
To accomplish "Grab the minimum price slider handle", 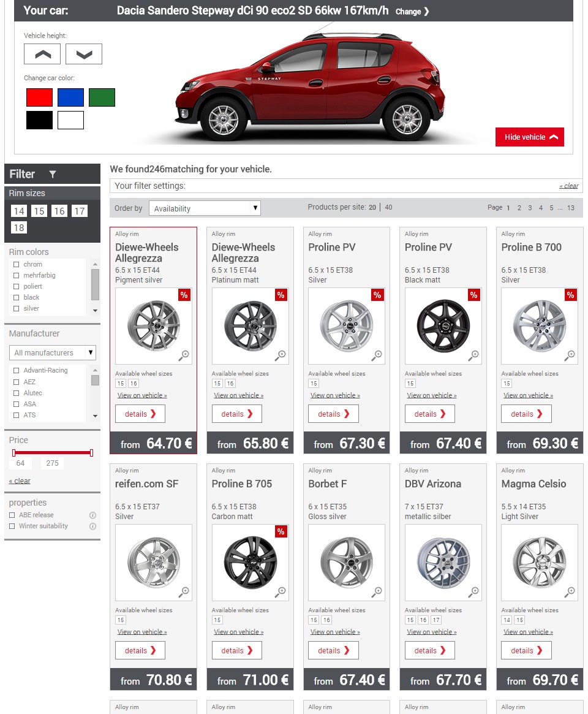I will point(13,453).
